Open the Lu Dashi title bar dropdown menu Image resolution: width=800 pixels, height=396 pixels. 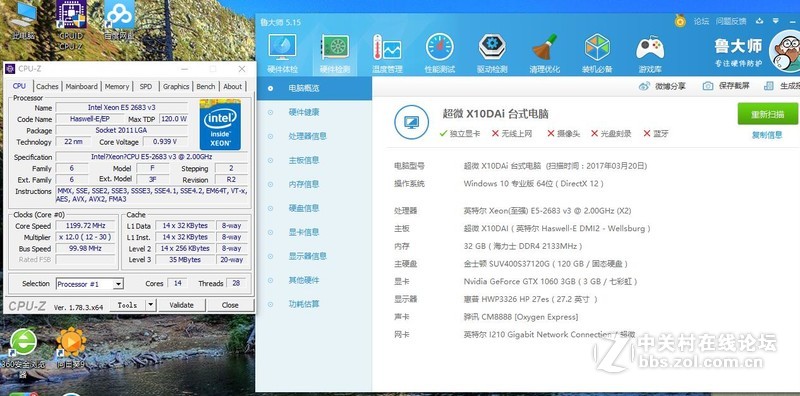click(x=776, y=21)
